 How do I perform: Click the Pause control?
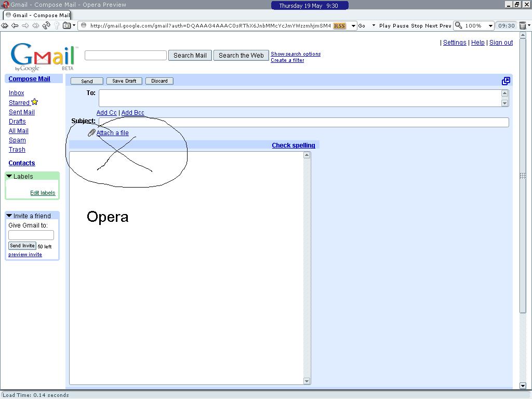401,26
